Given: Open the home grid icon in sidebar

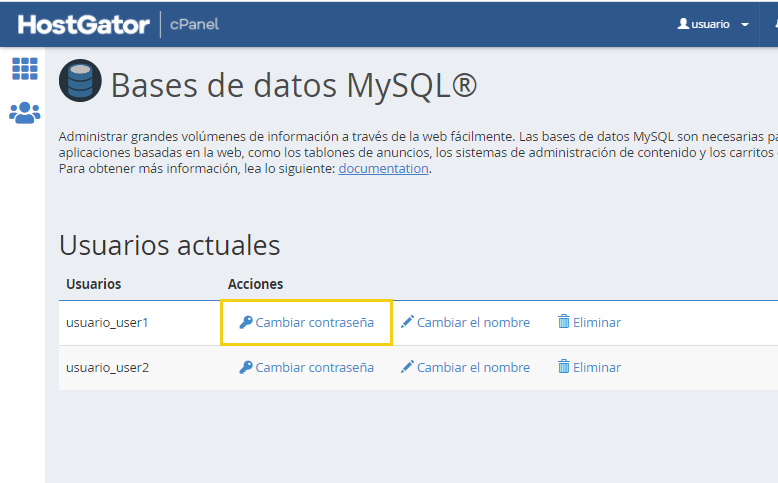Looking at the screenshot, I should click(x=25, y=69).
